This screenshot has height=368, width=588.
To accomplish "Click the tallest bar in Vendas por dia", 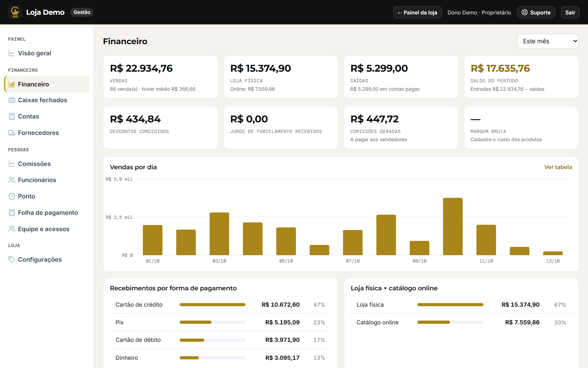I will [453, 227].
